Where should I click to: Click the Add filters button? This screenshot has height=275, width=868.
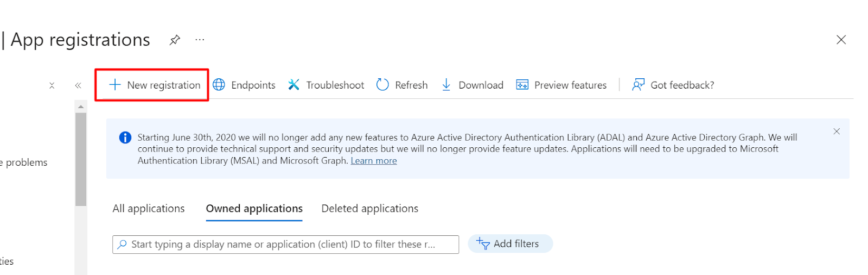tap(510, 243)
